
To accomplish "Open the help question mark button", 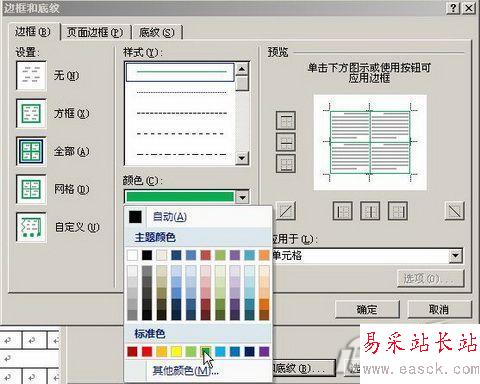I will point(453,8).
